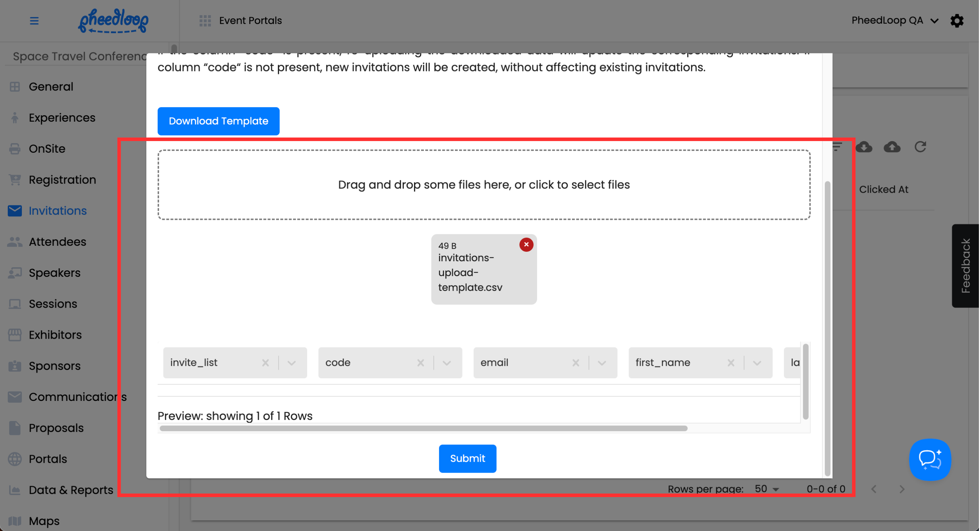Screen dimensions: 980x531
Task: Click the horizontal preview scrollbar
Action: tap(423, 428)
